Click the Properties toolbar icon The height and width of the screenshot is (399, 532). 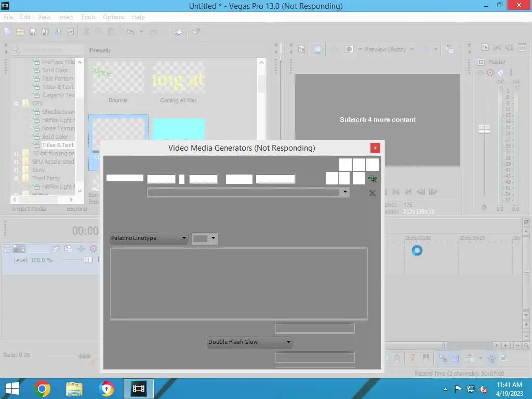(x=70, y=32)
